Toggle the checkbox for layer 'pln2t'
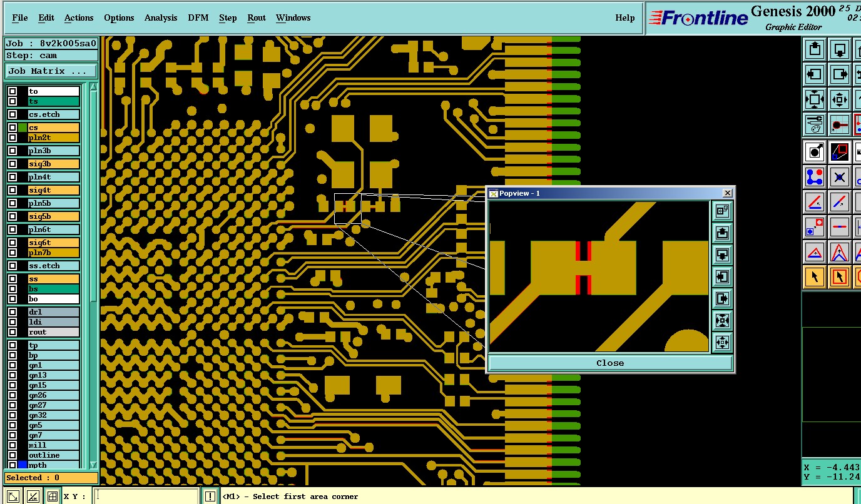Screen dimensions: 861x504 (13, 138)
